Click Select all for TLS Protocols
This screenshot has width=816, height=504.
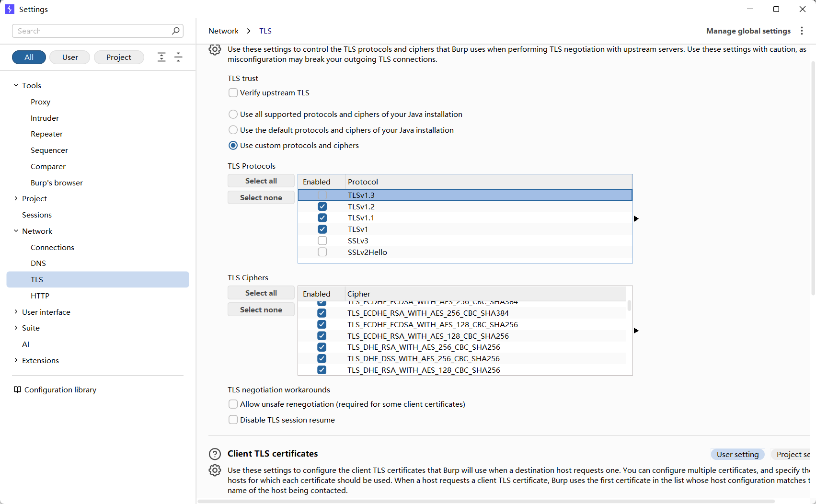pyautogui.click(x=261, y=181)
